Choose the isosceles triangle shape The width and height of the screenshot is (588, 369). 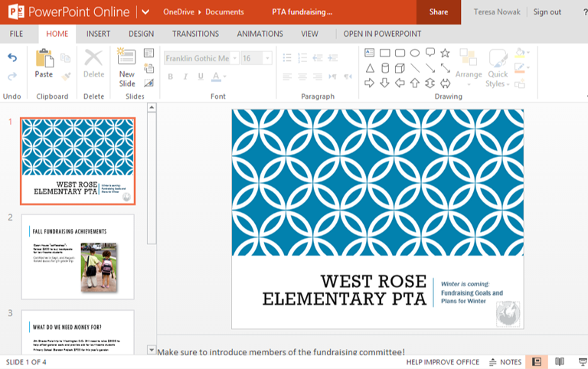[x=370, y=68]
